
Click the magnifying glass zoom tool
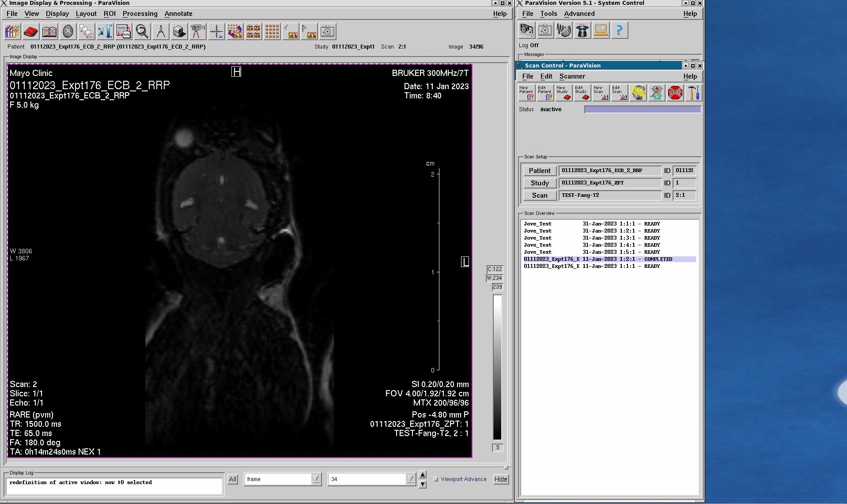point(142,31)
